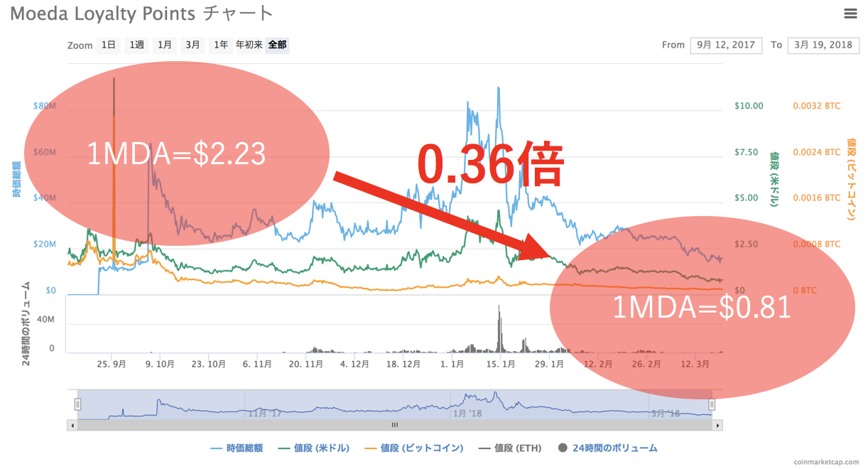The height and width of the screenshot is (469, 868).
Task: Hide the 値段 (ビットコイン) legend series
Action: (413, 448)
